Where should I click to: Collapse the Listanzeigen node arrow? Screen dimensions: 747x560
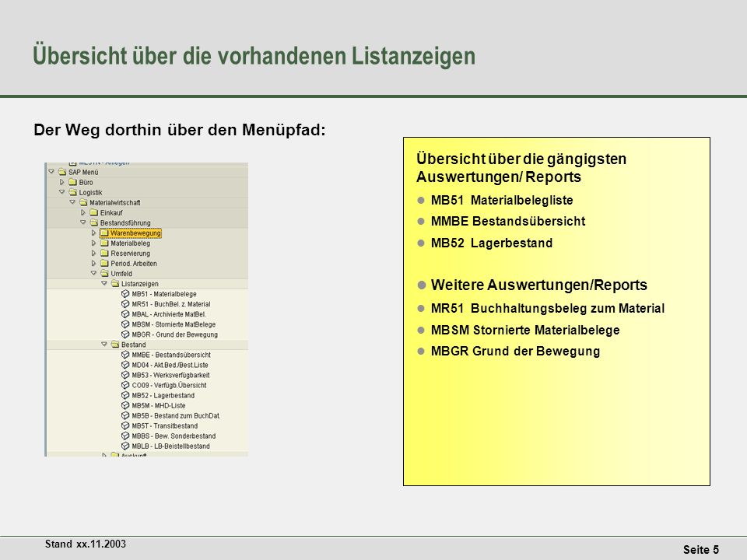tap(103, 283)
